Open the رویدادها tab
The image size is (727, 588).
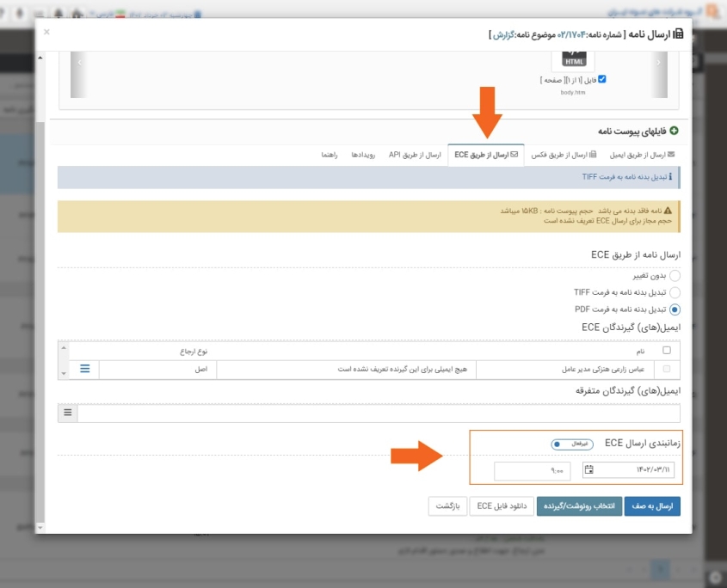click(363, 155)
